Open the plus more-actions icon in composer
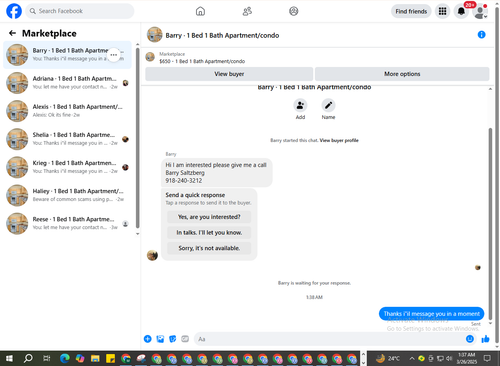The width and height of the screenshot is (500, 366). [148, 339]
